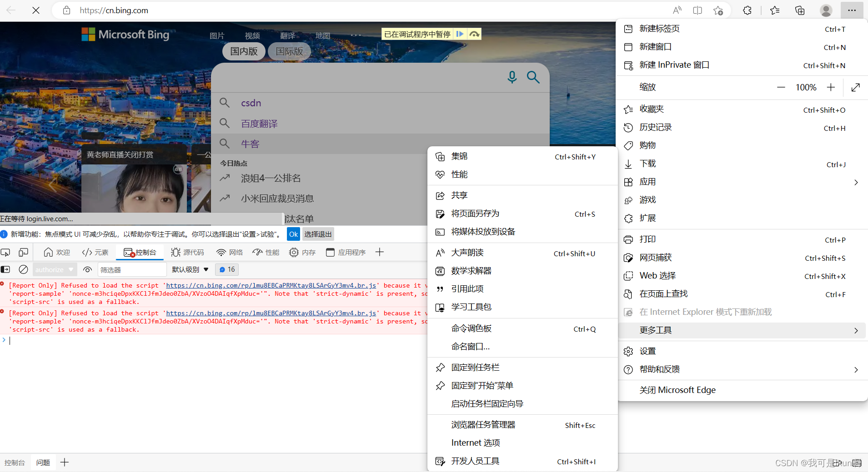Open the 性能 DevTools tab
Screen dimensions: 868x472
[x=266, y=252]
